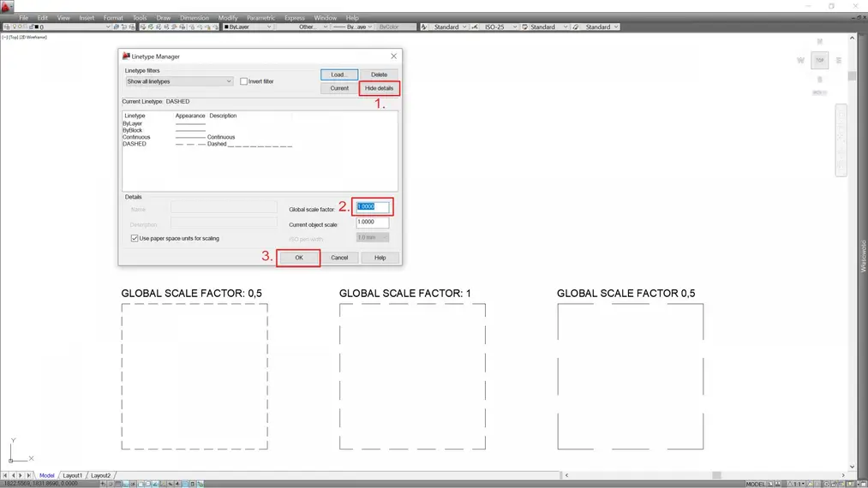868x488 pixels.
Task: Click the text style icon before Standard
Action: [424, 27]
